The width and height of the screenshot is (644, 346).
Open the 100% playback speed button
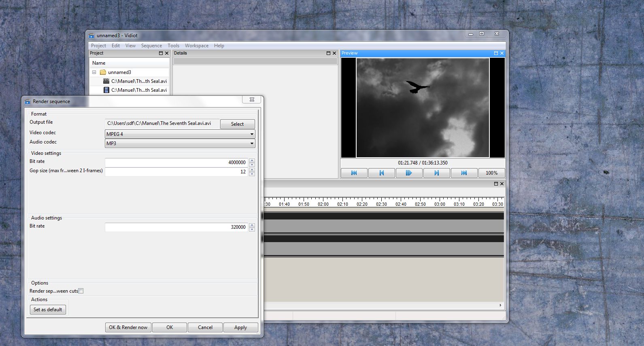(x=491, y=173)
